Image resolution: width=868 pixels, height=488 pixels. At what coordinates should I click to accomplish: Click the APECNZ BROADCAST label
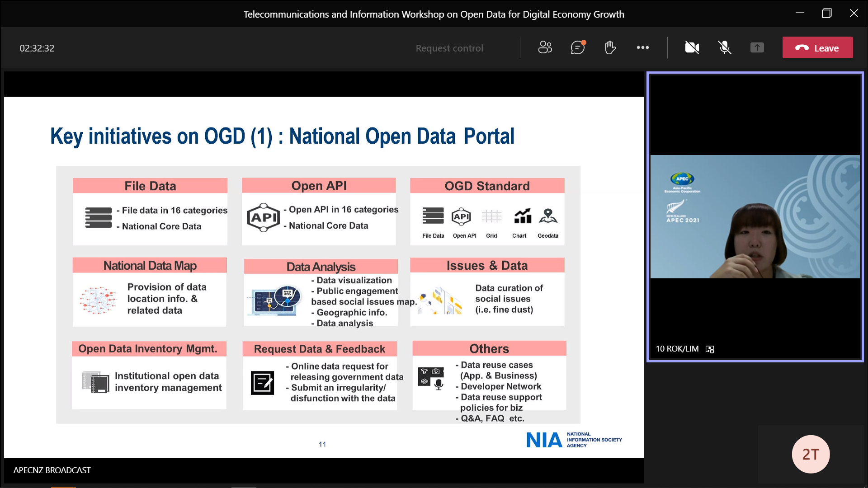pos(51,470)
